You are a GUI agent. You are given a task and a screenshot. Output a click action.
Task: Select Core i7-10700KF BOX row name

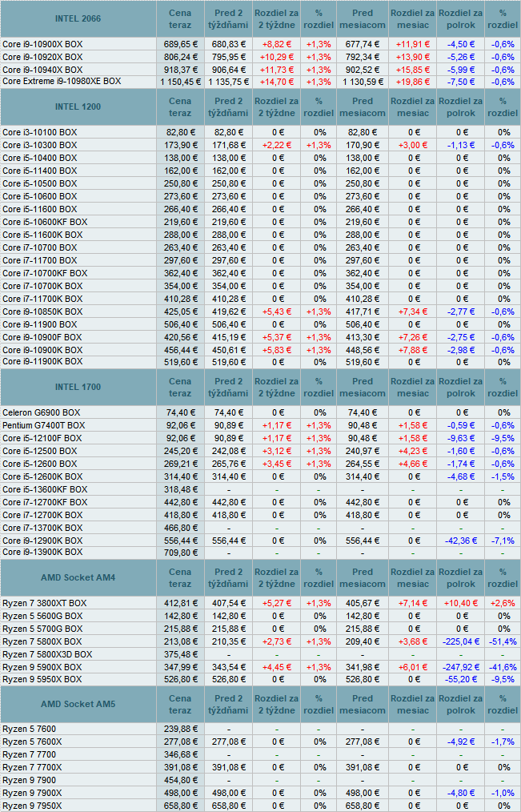45,273
